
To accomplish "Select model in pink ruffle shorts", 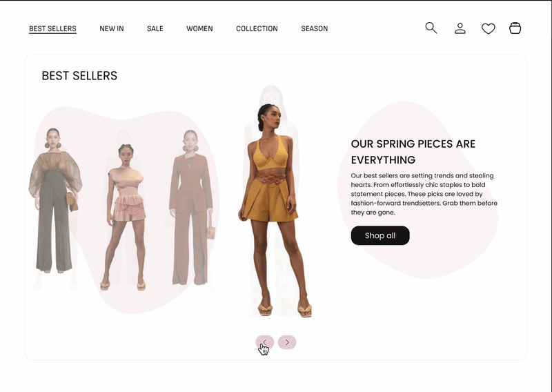I will coord(126,217).
